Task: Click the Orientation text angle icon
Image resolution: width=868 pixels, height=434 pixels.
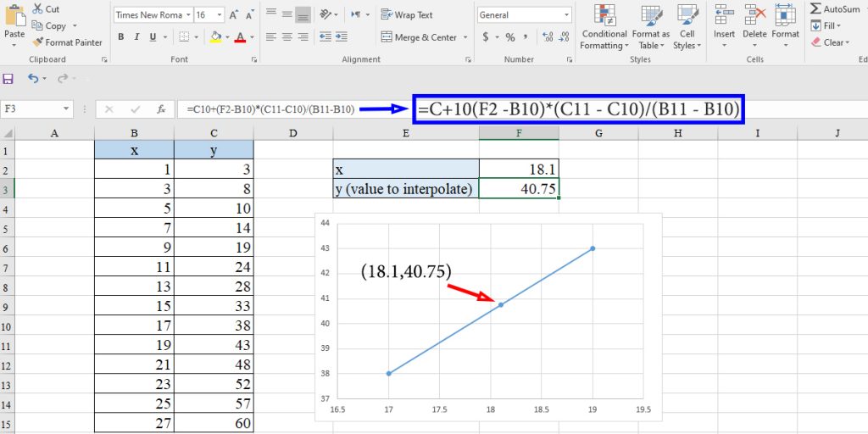Action: point(325,14)
